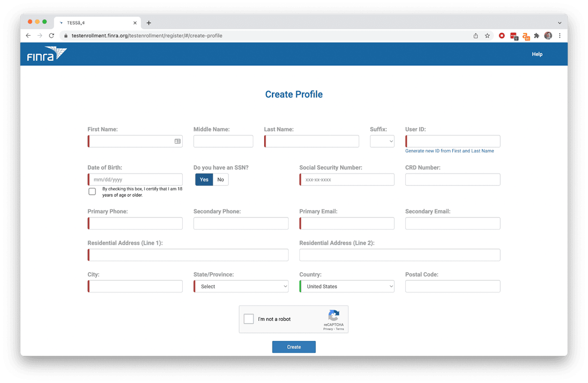Check the I'm not a robot box
588x383 pixels.
(x=249, y=319)
